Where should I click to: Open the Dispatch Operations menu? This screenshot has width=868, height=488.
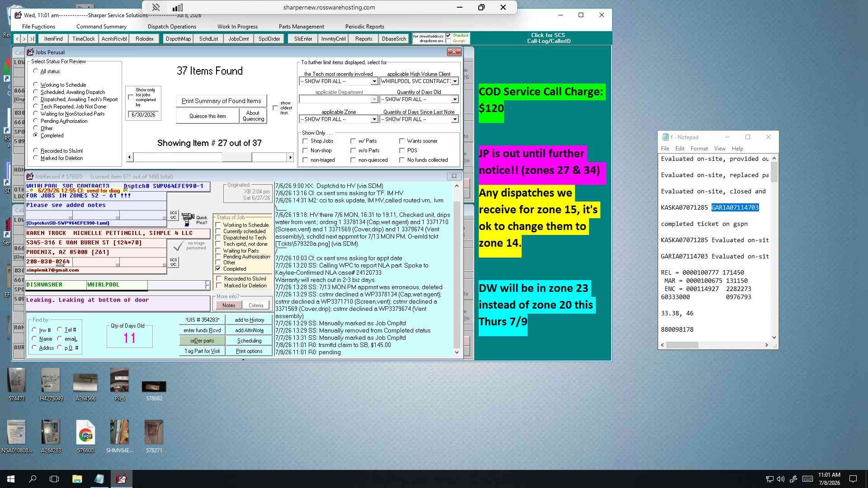172,27
